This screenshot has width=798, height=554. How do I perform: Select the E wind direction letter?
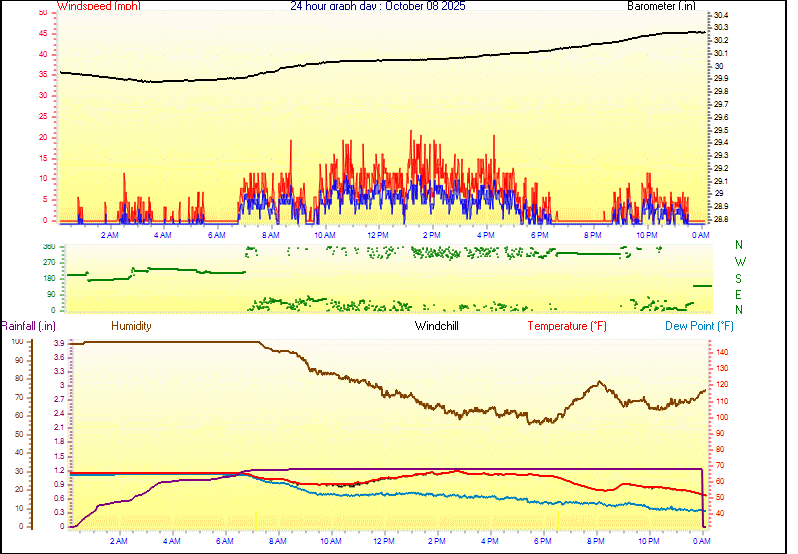(x=739, y=295)
